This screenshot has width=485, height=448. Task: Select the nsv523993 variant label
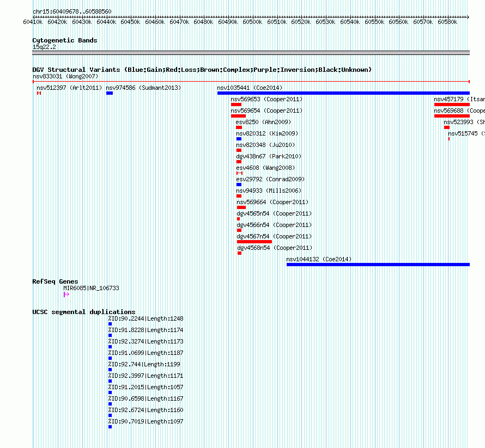pos(464,122)
